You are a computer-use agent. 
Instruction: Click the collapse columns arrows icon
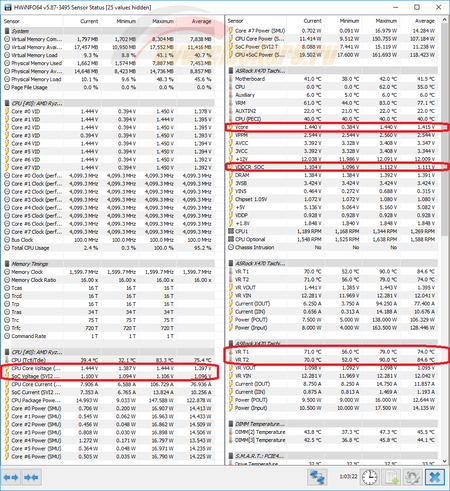(31, 477)
